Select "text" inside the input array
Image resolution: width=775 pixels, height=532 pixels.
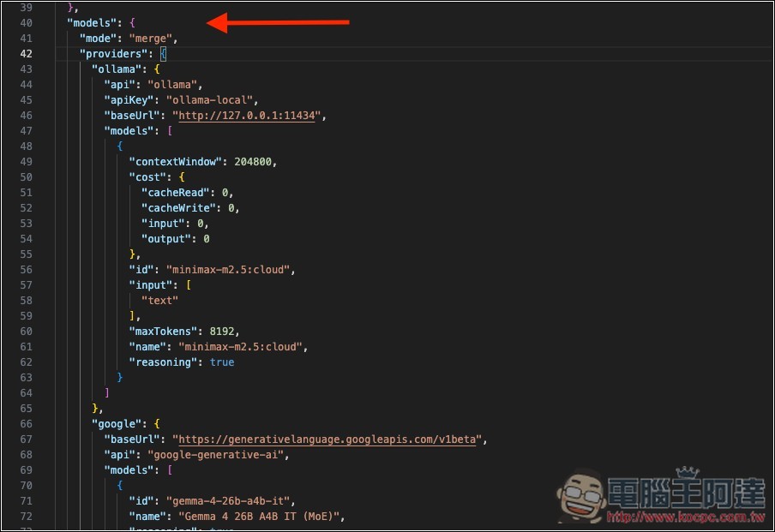[160, 300]
